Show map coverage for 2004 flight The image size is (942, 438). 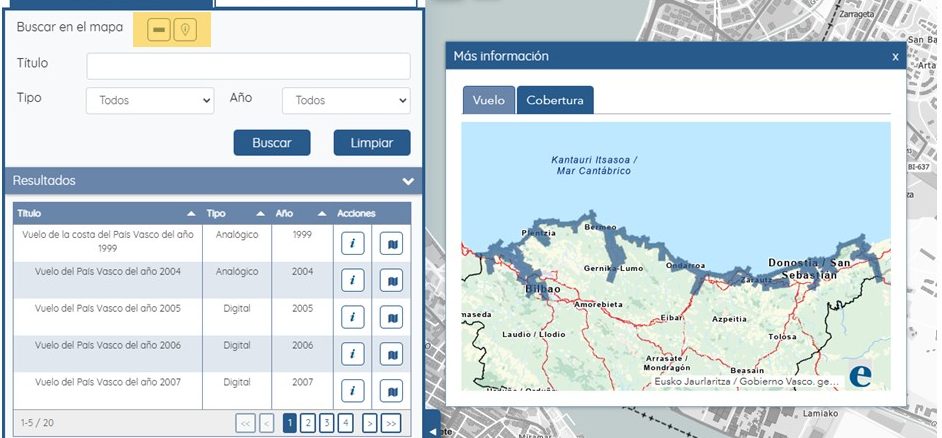tap(391, 280)
